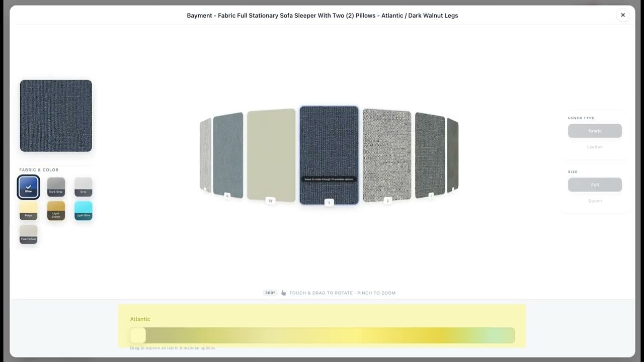The width and height of the screenshot is (644, 362).
Task: Click the touch hand pointer icon
Action: pyautogui.click(x=283, y=293)
